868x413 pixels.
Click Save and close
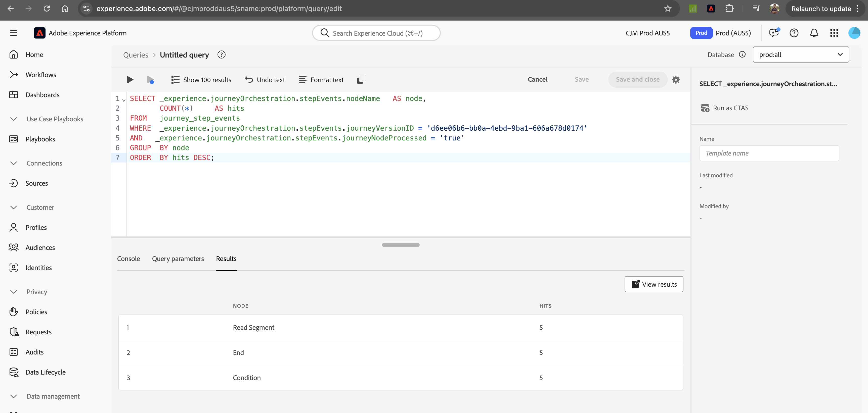click(x=637, y=79)
